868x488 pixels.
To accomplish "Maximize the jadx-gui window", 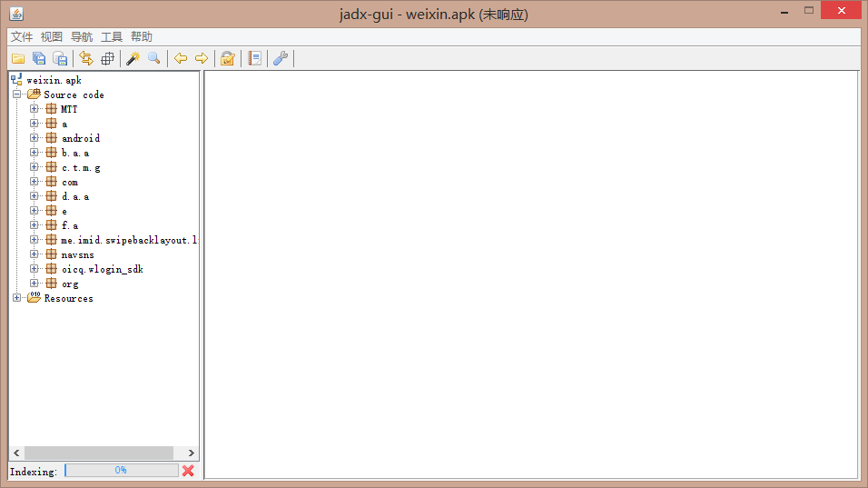I will (809, 11).
